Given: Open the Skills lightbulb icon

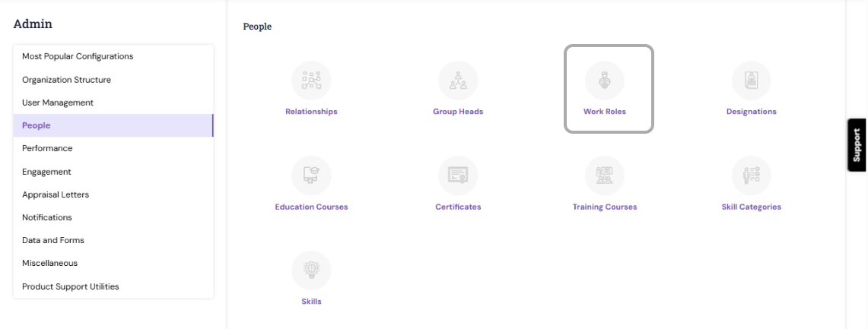Looking at the screenshot, I should tap(311, 271).
